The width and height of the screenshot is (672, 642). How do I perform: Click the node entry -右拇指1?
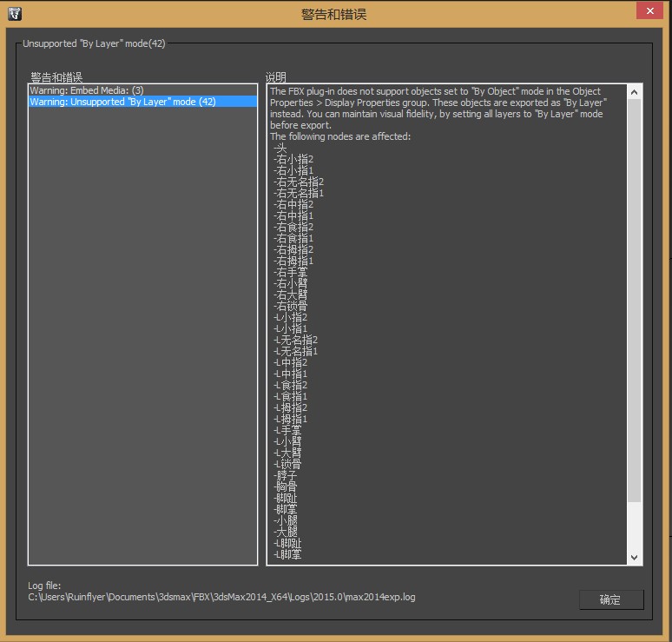click(293, 261)
